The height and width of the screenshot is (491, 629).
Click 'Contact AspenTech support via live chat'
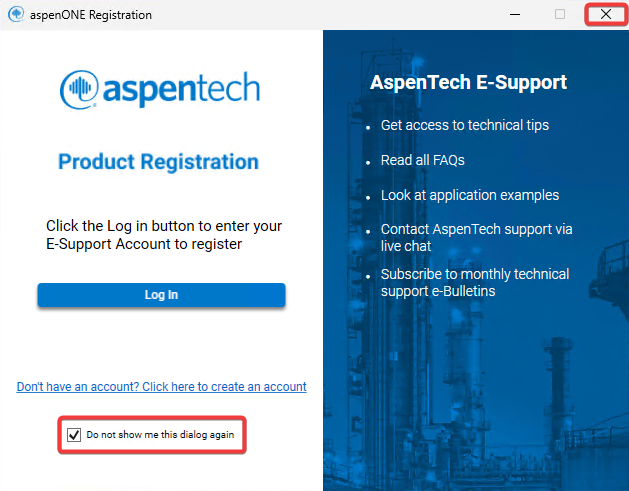[475, 237]
